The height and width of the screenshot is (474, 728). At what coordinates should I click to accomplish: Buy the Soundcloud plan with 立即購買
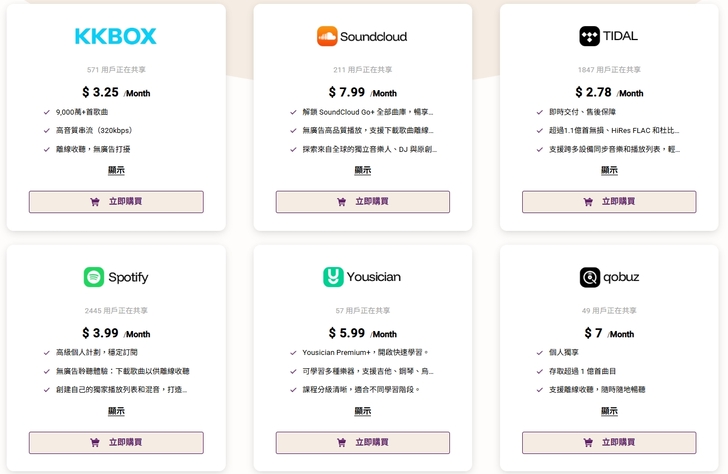tap(363, 202)
